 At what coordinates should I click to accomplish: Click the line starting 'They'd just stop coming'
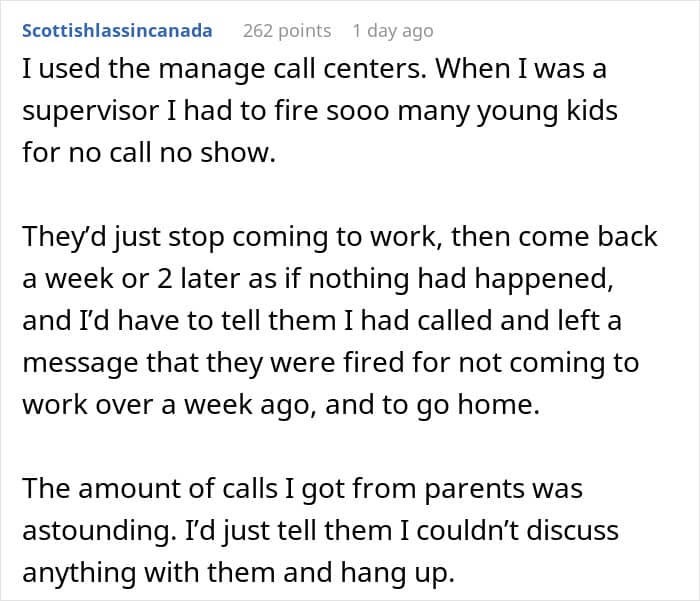click(340, 237)
